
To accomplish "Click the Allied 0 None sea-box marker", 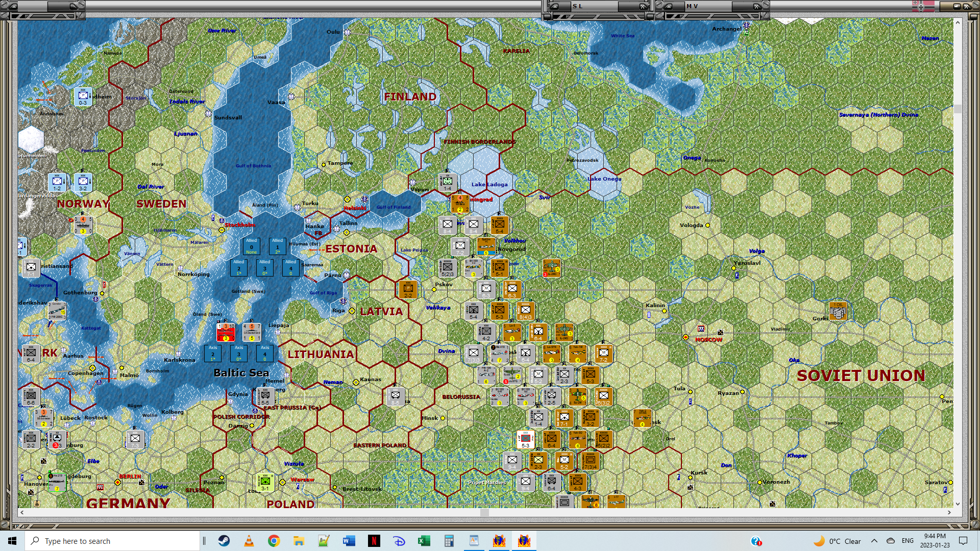I will tap(252, 246).
